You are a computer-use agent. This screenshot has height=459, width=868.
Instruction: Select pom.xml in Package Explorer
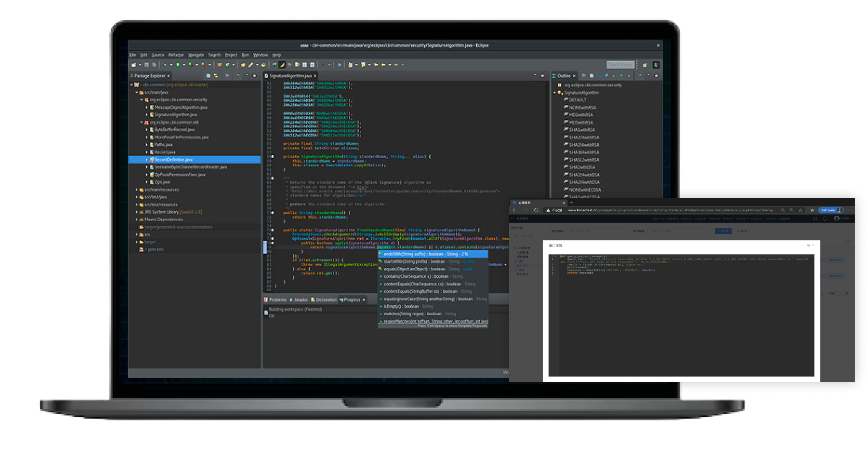point(155,250)
